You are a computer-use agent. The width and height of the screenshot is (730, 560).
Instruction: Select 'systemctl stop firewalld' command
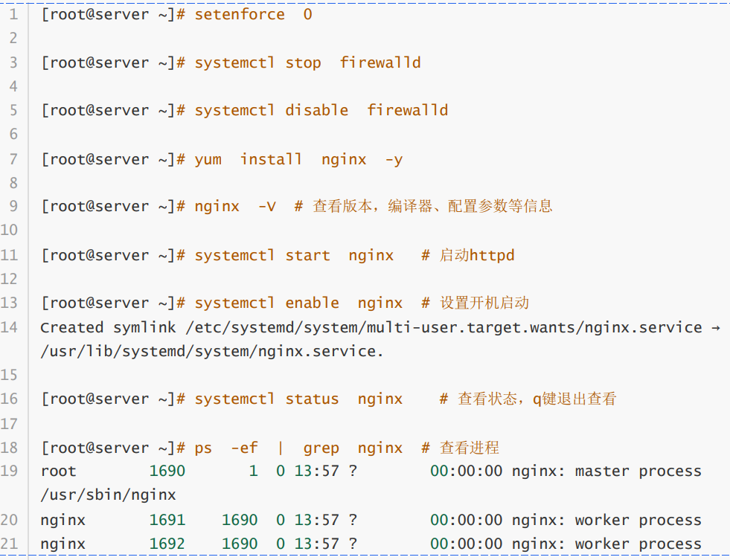tap(308, 62)
